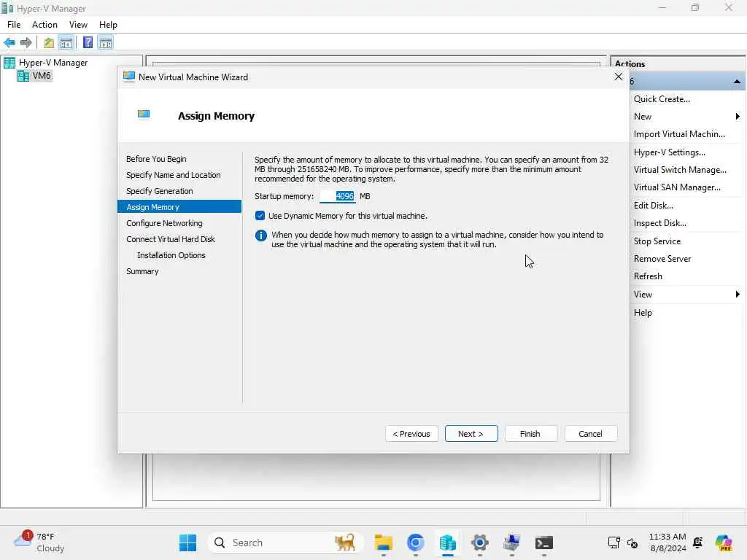Viewport: 747px width, 560px height.
Task: Go to Specify Generation step
Action: click(160, 191)
